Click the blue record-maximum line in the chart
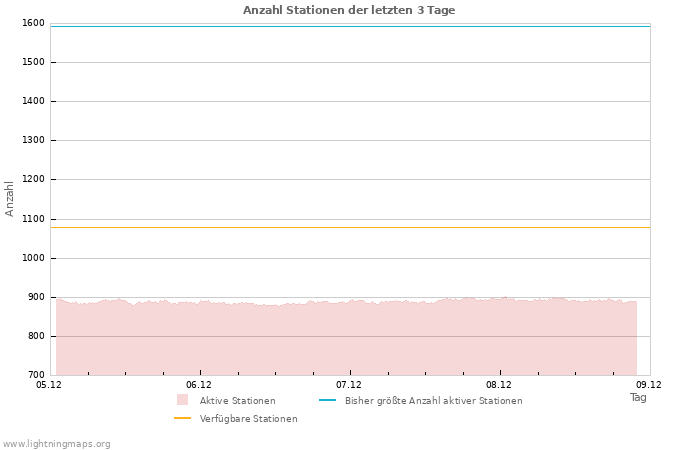The height and width of the screenshot is (450, 700). (350, 26)
